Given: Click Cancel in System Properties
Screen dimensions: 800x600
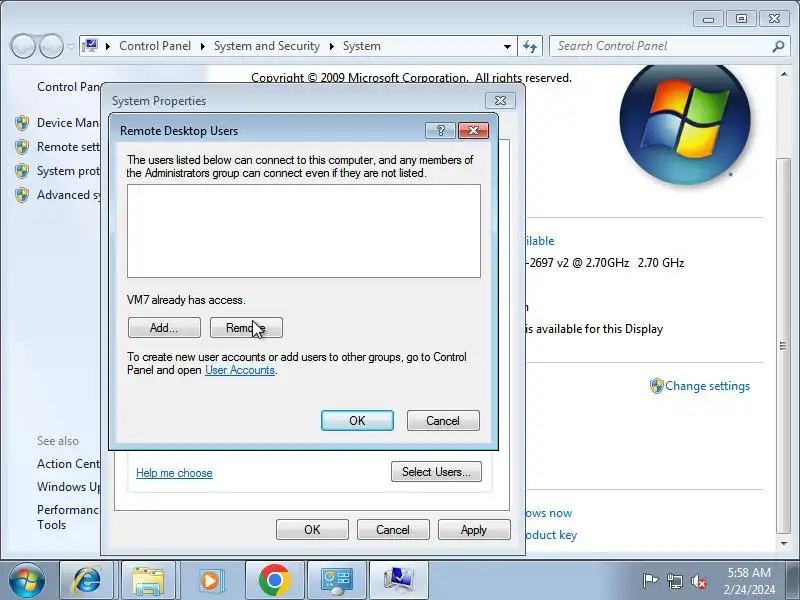Looking at the screenshot, I should click(x=393, y=530).
